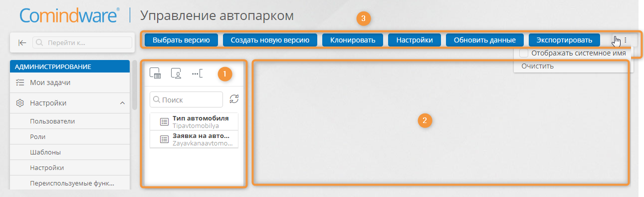The width and height of the screenshot is (644, 197).
Task: Click the gear icon beside Настройки
Action: pos(20,103)
